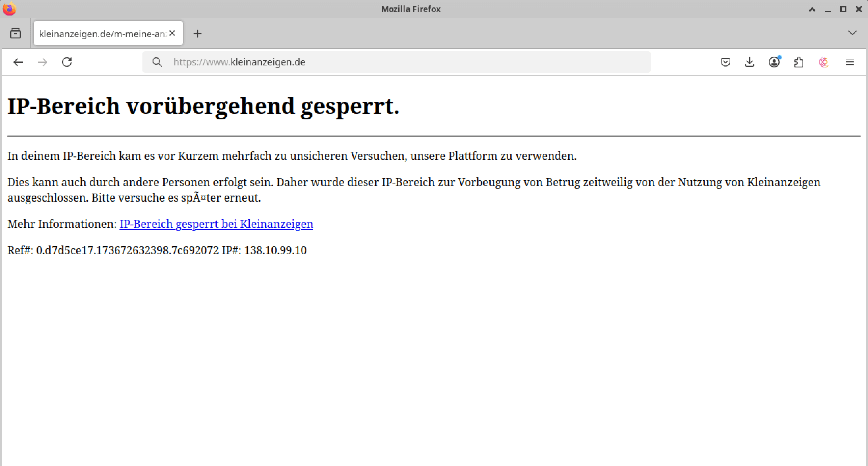Click the Firefox logo in title bar

(9, 9)
